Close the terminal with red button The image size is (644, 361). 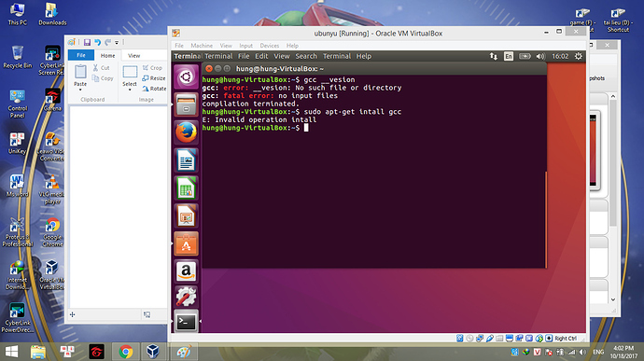click(x=209, y=69)
